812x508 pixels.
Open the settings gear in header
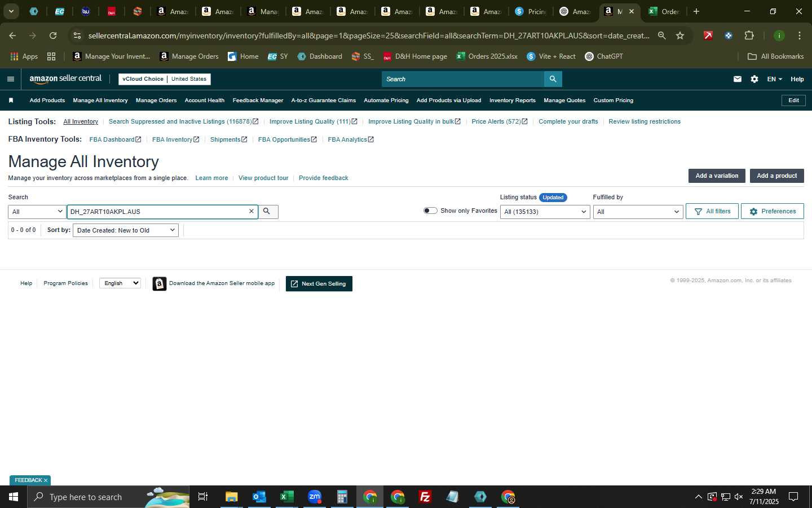coord(754,79)
